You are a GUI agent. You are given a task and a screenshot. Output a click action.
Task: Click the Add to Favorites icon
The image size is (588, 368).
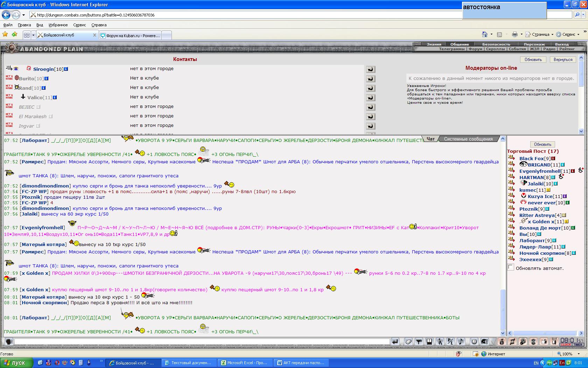tap(14, 34)
